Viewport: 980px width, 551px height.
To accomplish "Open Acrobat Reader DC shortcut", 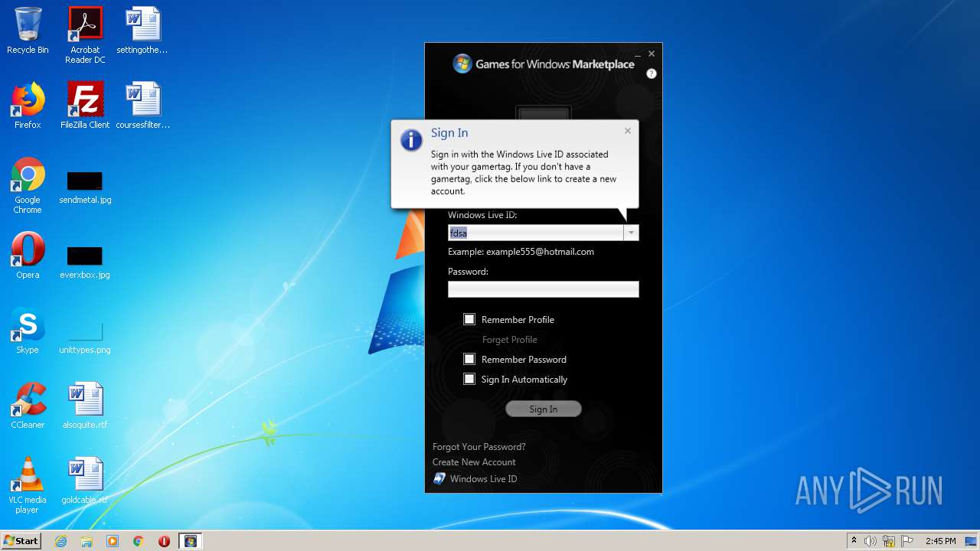I will click(85, 35).
